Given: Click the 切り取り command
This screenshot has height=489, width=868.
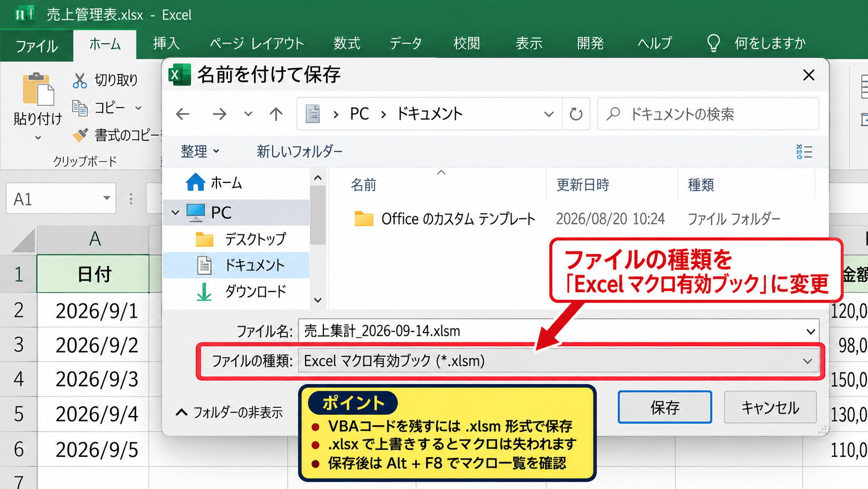Looking at the screenshot, I should pos(106,81).
